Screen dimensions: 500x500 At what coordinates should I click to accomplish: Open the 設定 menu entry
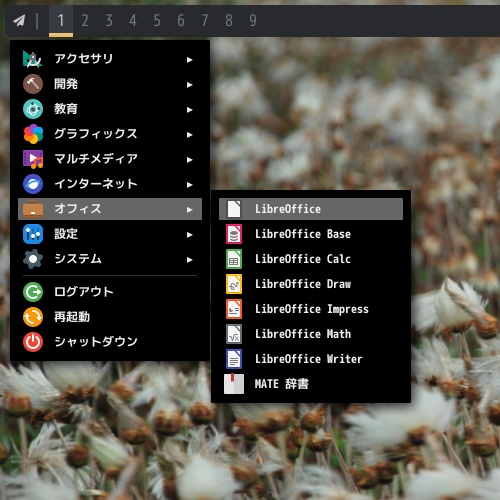pyautogui.click(x=110, y=234)
